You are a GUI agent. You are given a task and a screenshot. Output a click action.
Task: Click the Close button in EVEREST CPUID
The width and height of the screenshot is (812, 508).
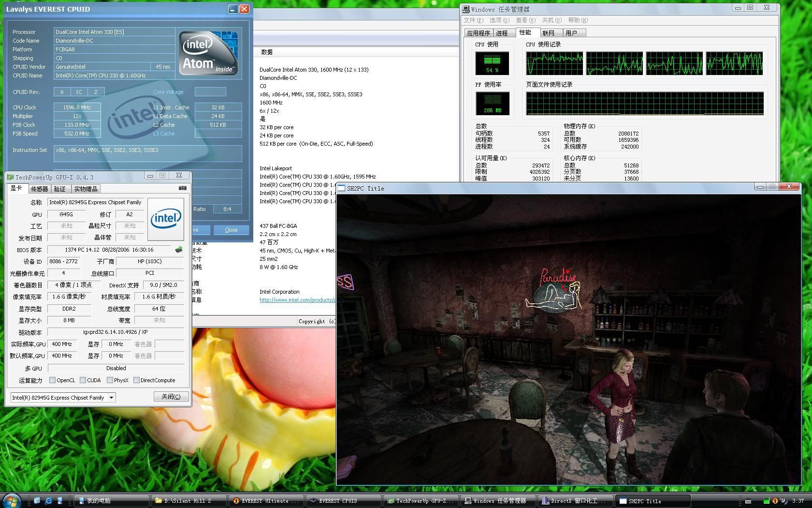point(231,230)
